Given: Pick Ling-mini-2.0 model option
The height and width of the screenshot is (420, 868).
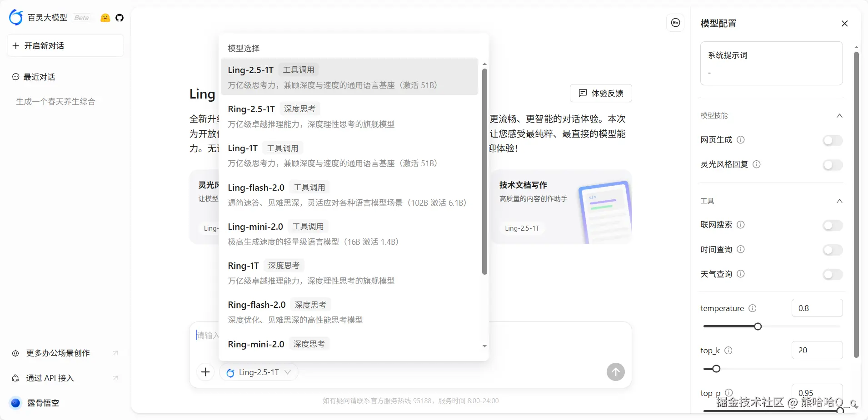Looking at the screenshot, I should point(349,233).
